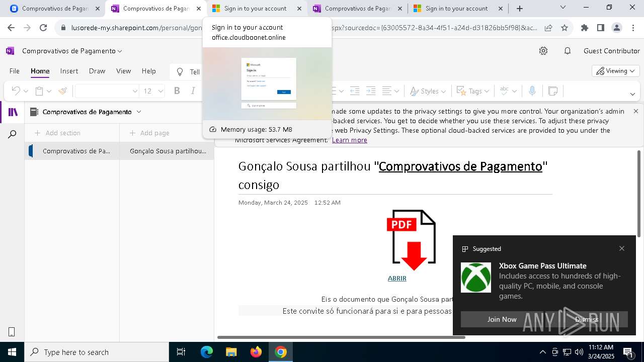Open the notebook search magnifier
The image size is (644, 362).
13,134
